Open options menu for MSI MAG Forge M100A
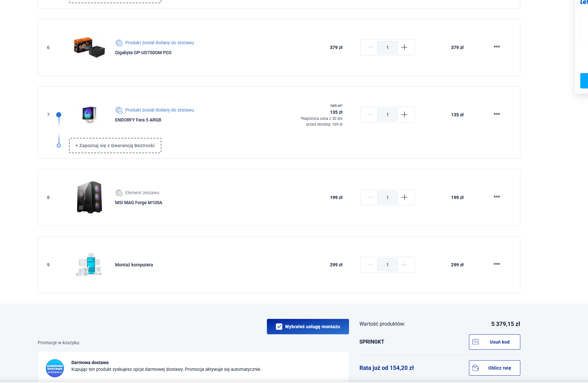Image resolution: width=588 pixels, height=383 pixels. (x=497, y=197)
